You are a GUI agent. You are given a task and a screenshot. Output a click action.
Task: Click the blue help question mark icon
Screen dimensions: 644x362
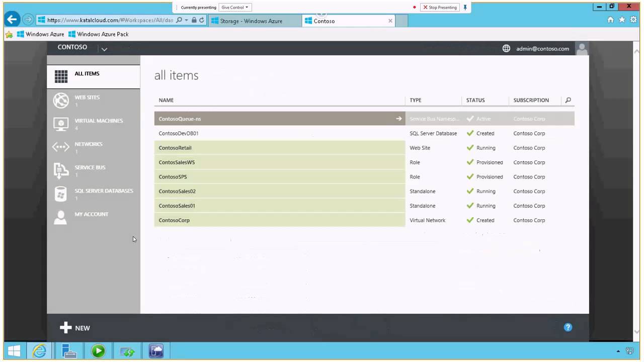point(568,327)
